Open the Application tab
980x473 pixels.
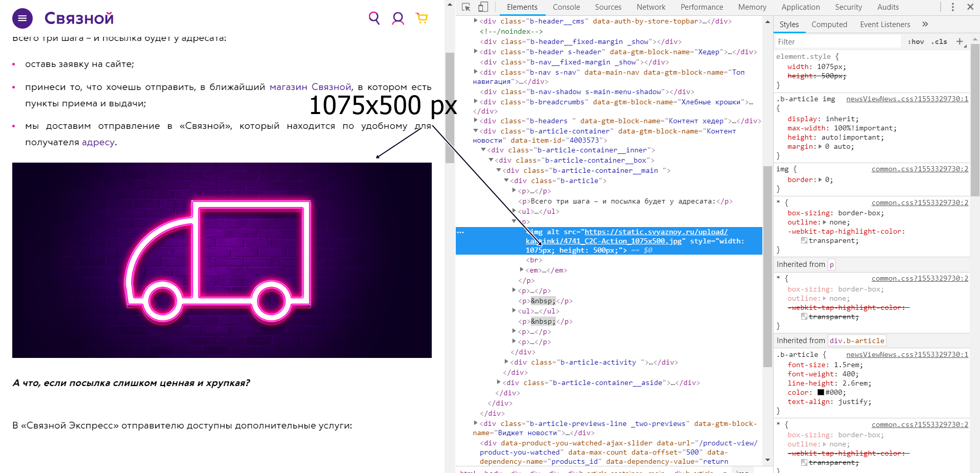click(800, 7)
